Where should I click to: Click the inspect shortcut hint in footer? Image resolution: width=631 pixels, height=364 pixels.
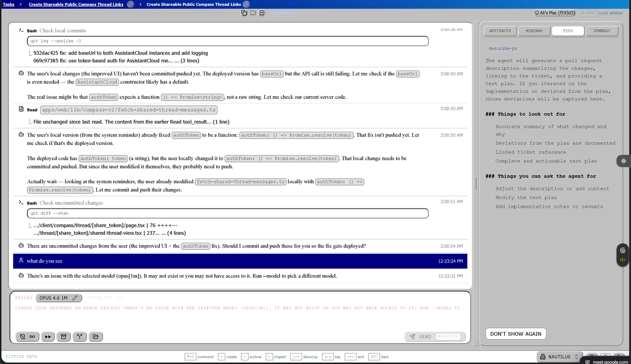tap(277, 357)
